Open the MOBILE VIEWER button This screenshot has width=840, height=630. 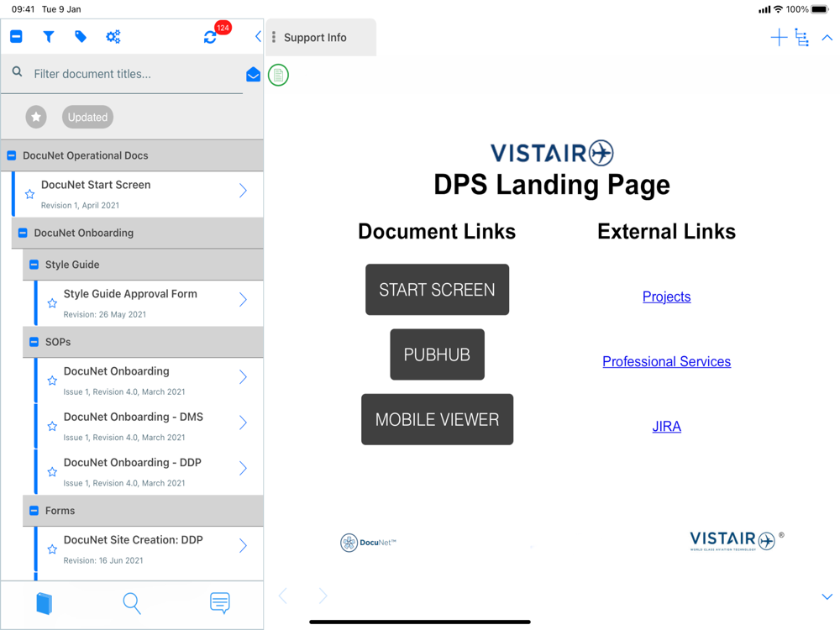click(x=437, y=419)
